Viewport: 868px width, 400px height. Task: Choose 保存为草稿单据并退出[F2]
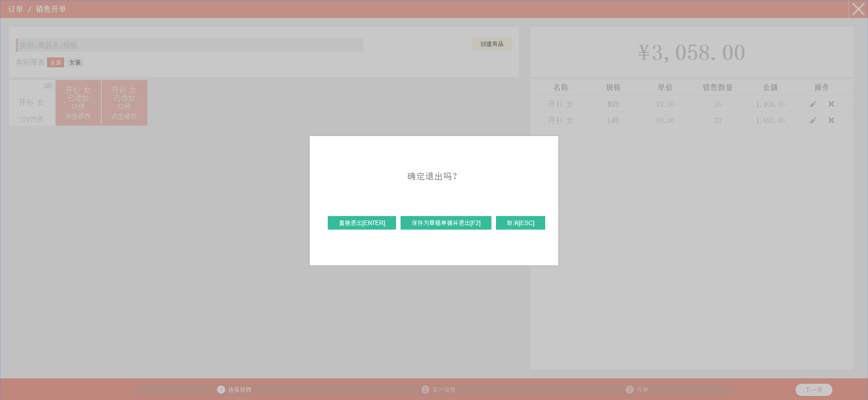pyautogui.click(x=446, y=223)
